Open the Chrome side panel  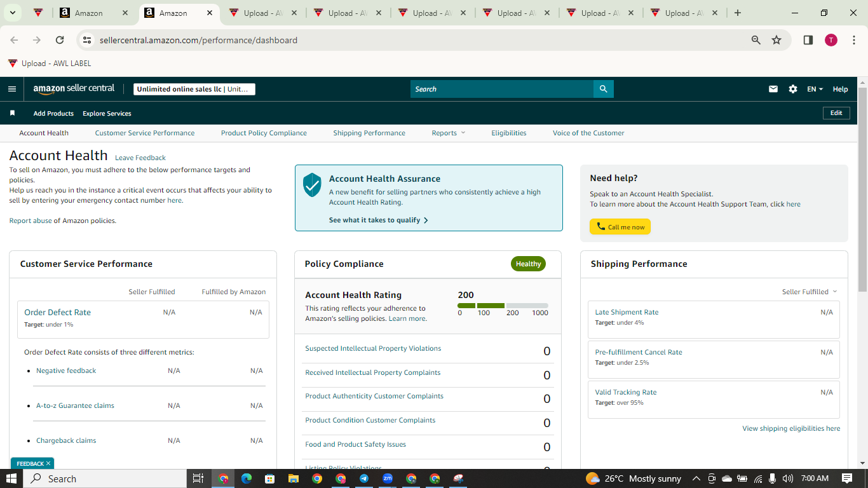click(808, 40)
